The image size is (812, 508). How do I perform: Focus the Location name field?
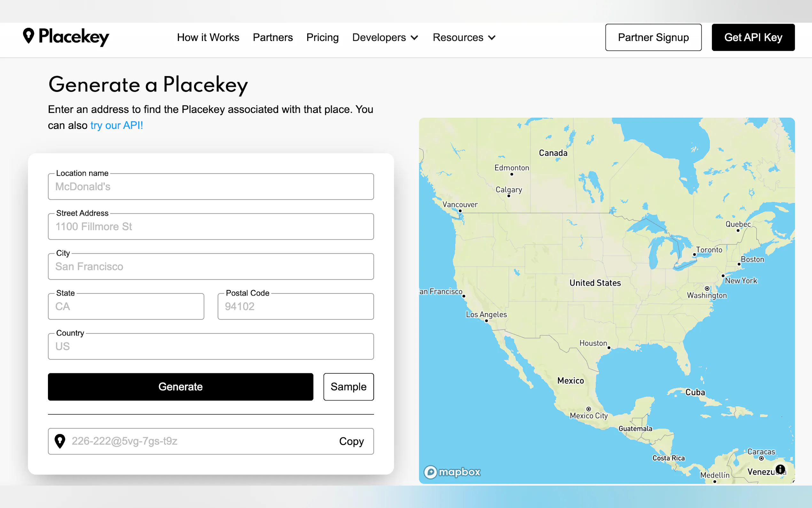point(211,187)
